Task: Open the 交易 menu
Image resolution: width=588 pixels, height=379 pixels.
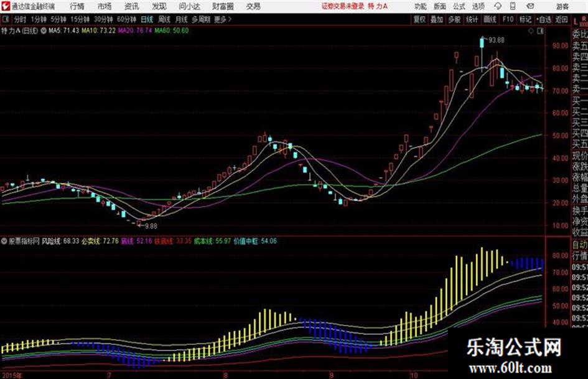Action: [253, 6]
